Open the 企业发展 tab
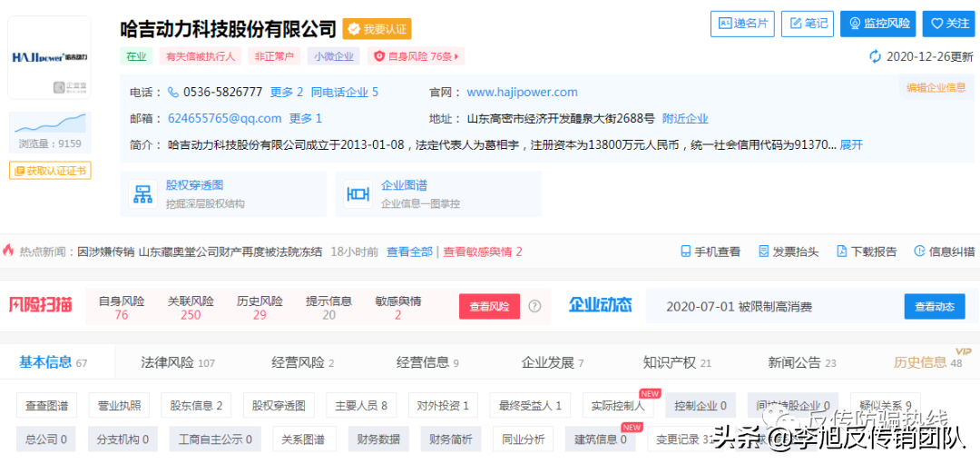This screenshot has height=464, width=980. click(x=553, y=362)
